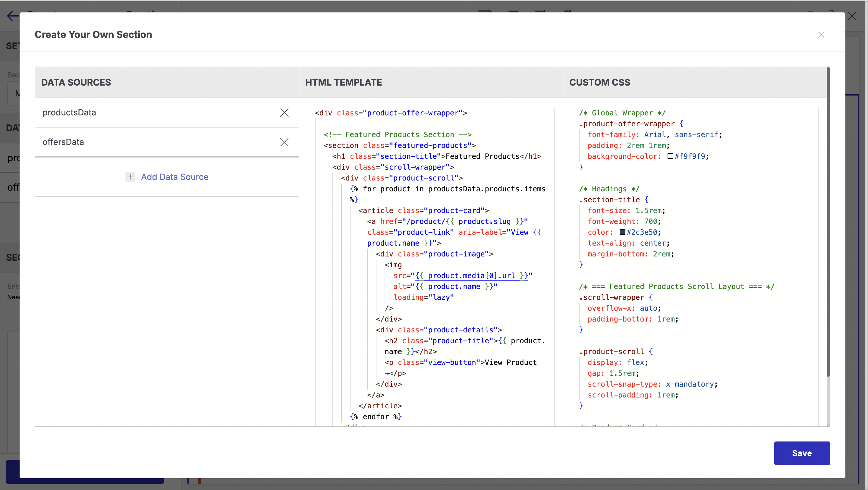Click the Add Data Source link
The height and width of the screenshot is (490, 868).
point(175,177)
